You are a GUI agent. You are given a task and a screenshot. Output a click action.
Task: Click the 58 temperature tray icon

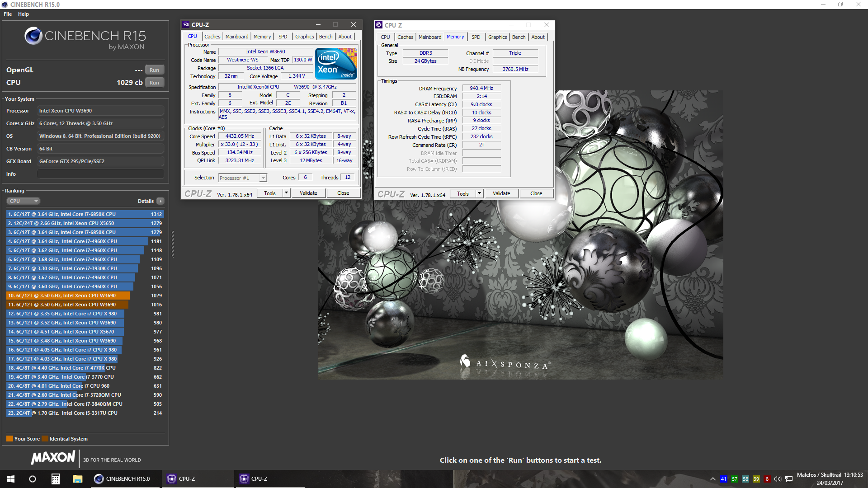click(x=745, y=479)
